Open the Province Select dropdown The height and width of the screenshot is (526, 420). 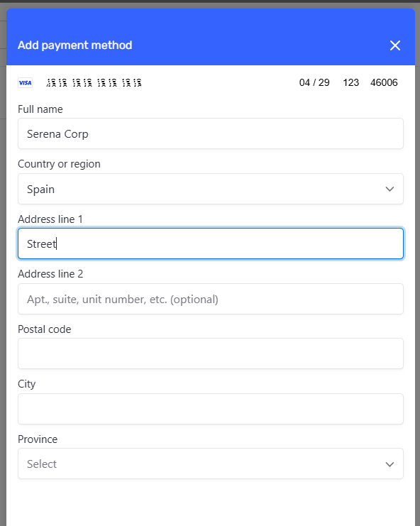[211, 464]
